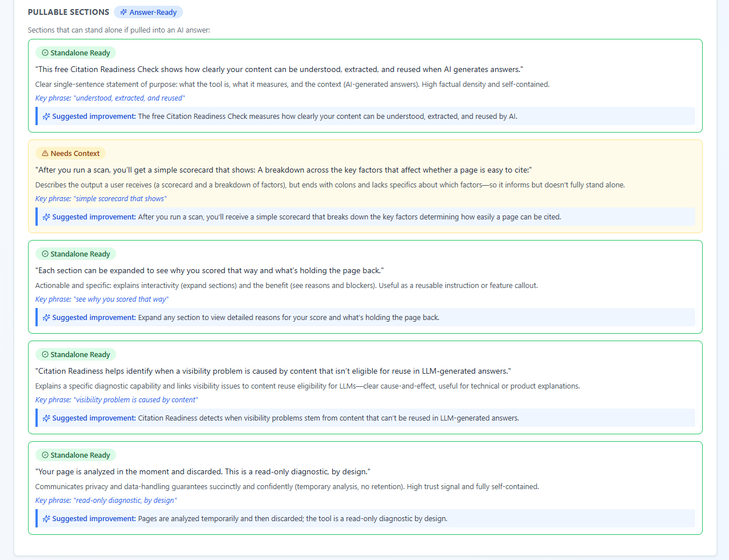Toggle the Standalone Ready badge on the scorecard section
This screenshot has height=560, width=729.
coord(75,254)
